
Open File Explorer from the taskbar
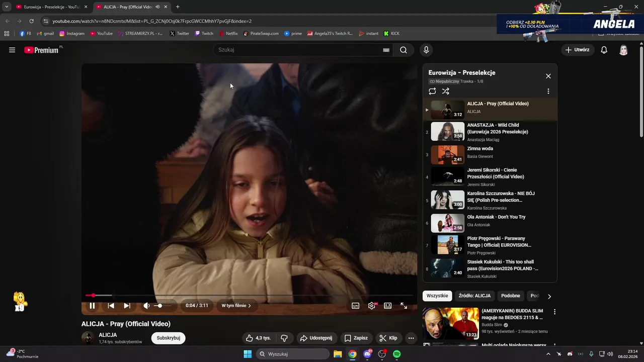coord(338,354)
